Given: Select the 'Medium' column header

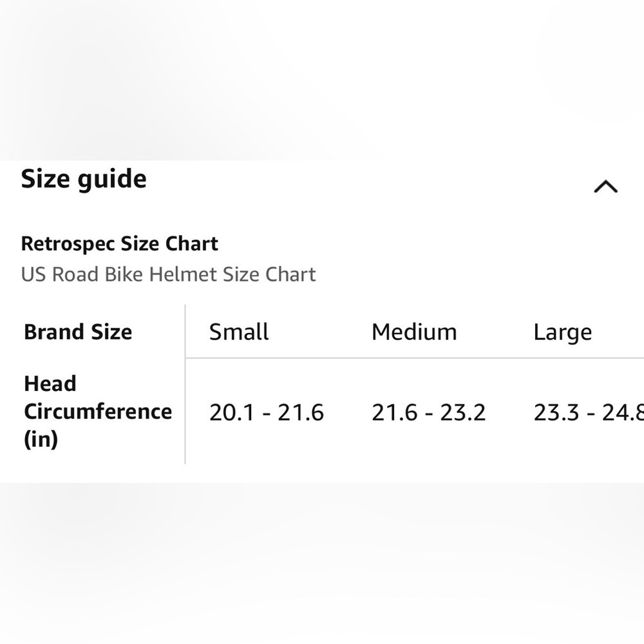Looking at the screenshot, I should click(414, 332).
